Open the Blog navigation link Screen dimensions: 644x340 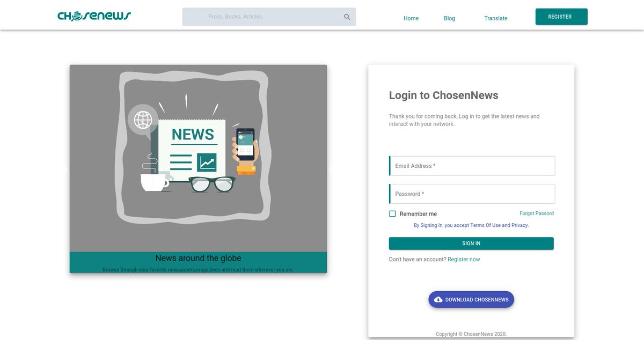point(450,18)
